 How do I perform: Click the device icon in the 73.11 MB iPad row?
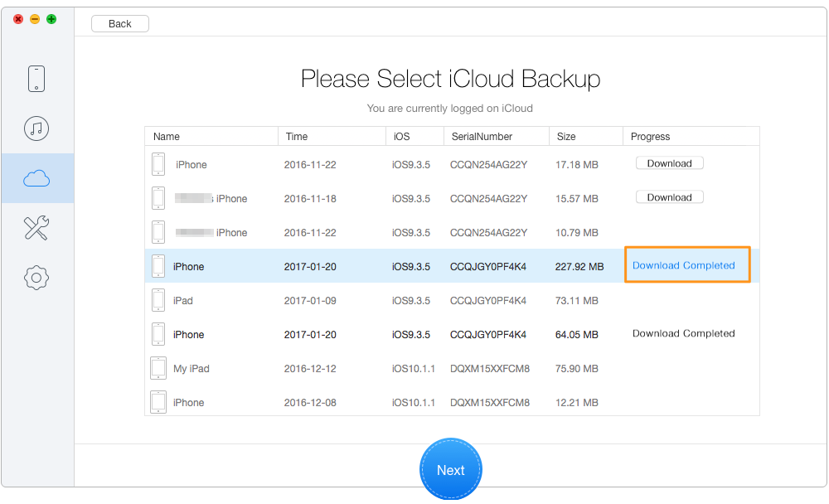(158, 300)
